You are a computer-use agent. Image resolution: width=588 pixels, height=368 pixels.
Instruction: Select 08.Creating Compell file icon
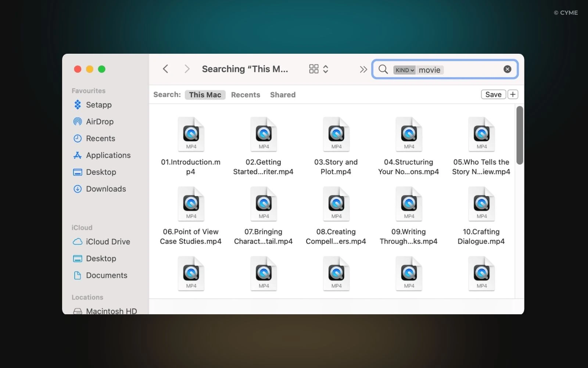pos(336,204)
